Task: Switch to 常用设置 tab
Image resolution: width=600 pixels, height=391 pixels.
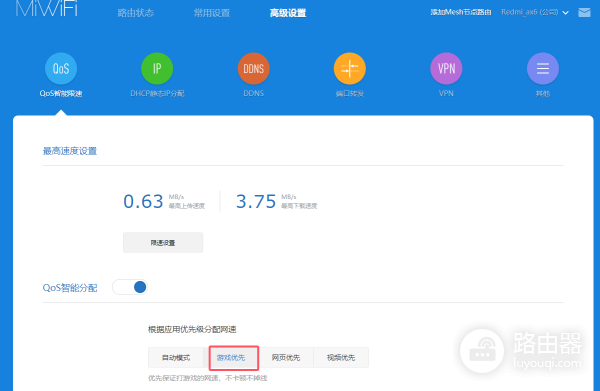Action: point(212,13)
